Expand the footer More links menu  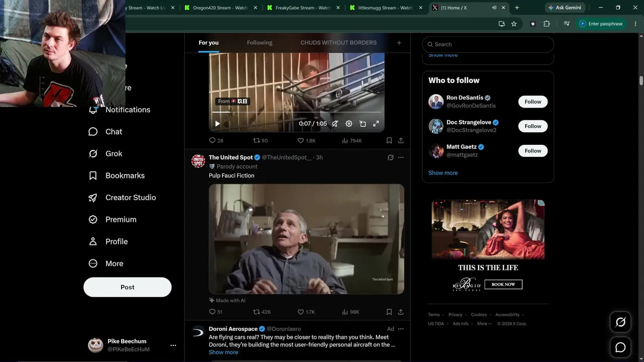coord(484,324)
